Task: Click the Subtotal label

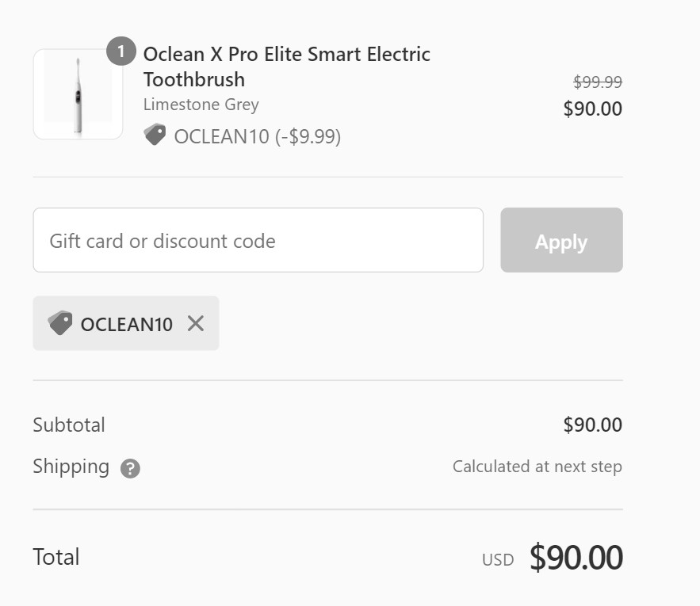Action: pos(69,425)
